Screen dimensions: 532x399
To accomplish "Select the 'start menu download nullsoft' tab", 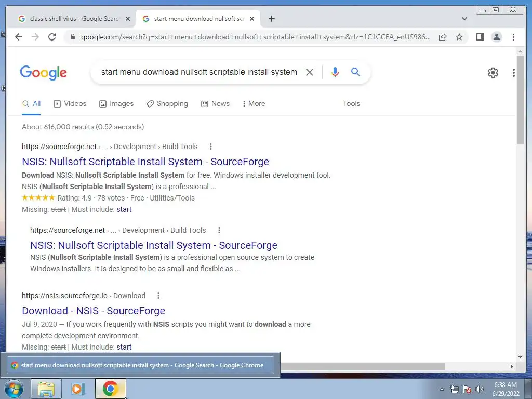I will click(x=197, y=19).
